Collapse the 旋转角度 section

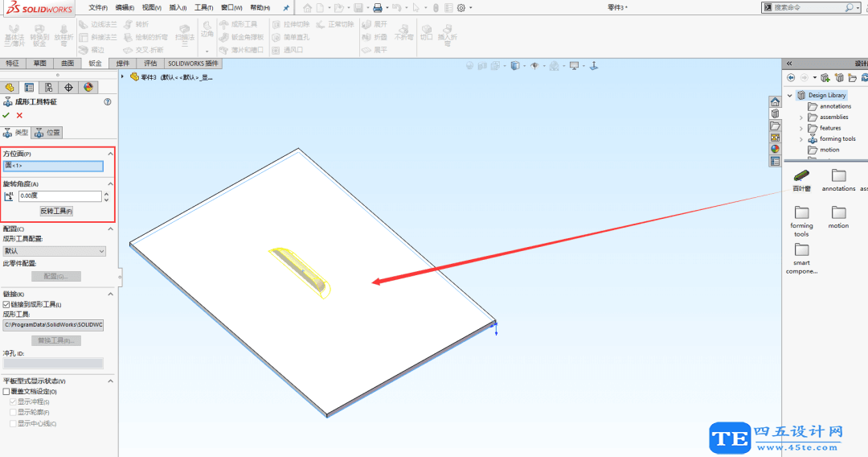110,184
